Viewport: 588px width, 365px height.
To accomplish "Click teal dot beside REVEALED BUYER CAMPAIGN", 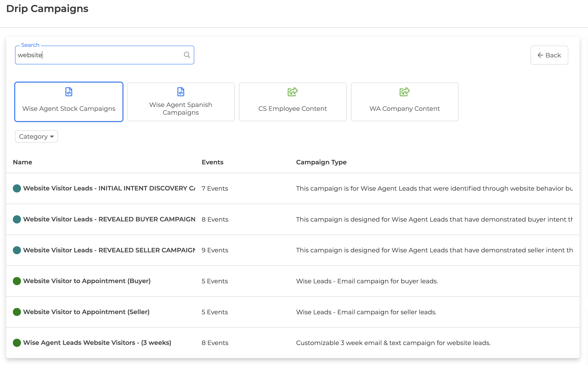I will tap(17, 219).
